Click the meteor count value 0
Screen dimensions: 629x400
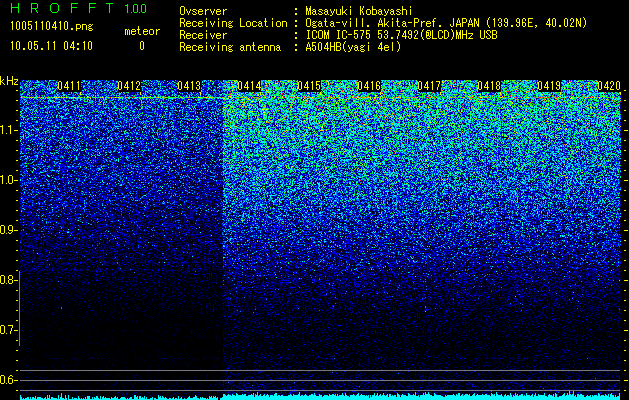[142, 46]
